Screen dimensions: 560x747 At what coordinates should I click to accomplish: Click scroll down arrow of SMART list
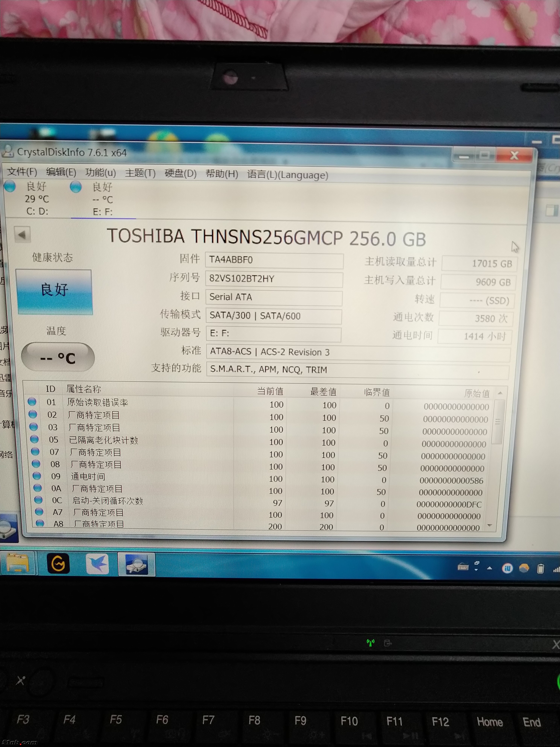490,525
